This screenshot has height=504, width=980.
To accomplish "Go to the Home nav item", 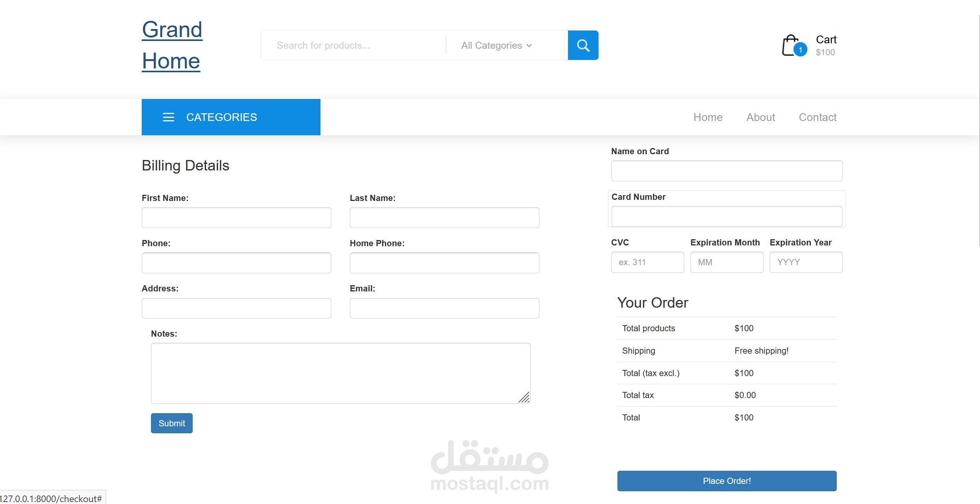I will click(707, 117).
